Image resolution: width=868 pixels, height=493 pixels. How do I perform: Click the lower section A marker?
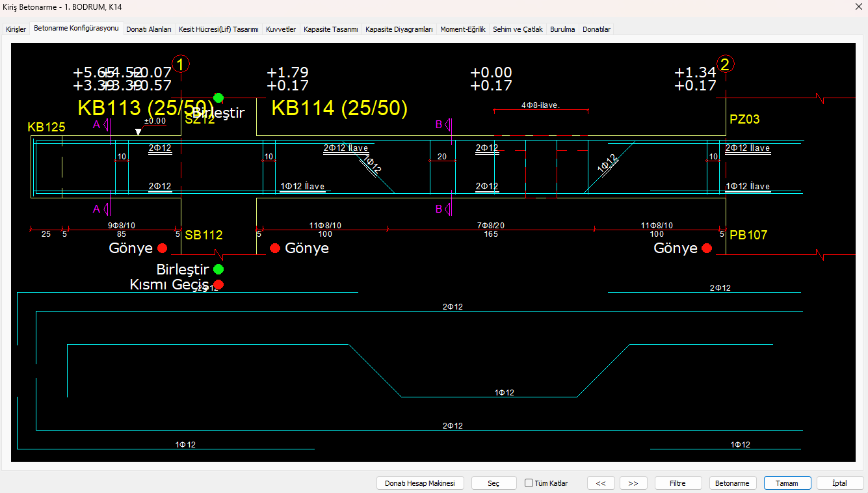point(101,209)
